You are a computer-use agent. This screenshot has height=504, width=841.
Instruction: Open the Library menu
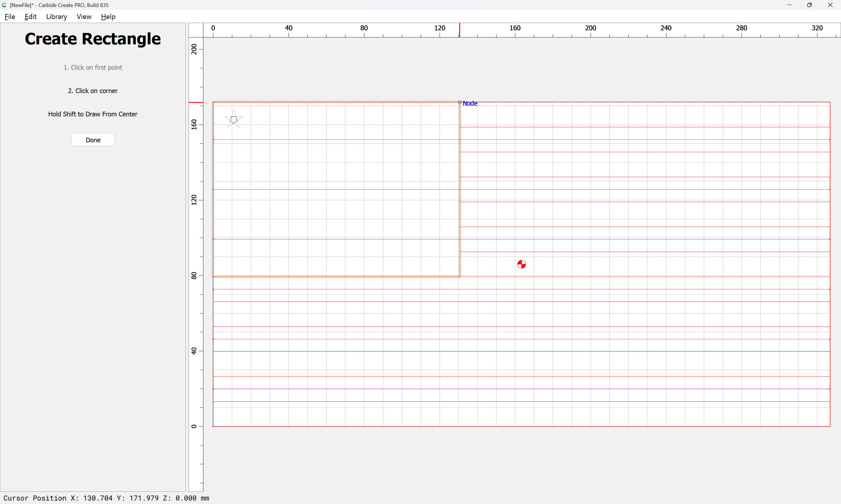click(x=56, y=17)
